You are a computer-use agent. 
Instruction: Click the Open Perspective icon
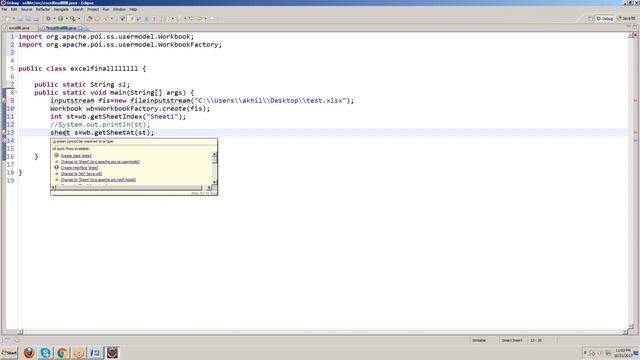590,18
